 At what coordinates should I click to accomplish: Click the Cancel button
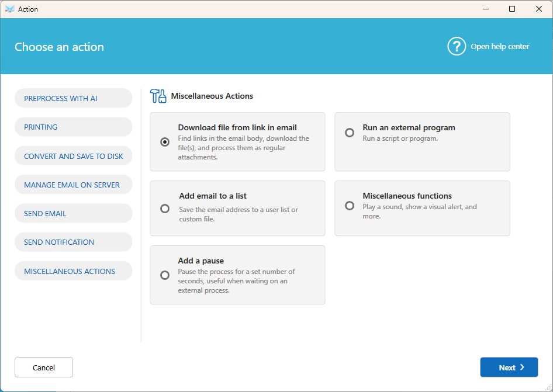(44, 367)
